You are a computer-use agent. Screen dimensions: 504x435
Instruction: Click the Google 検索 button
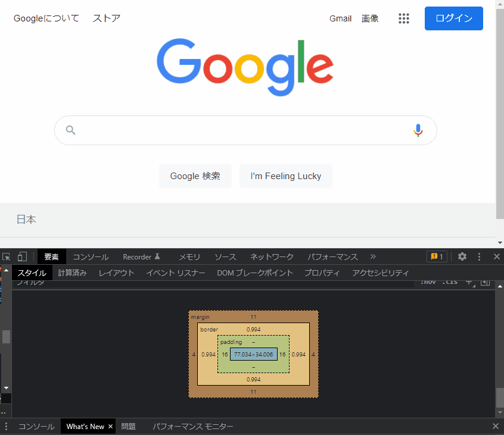coord(195,176)
